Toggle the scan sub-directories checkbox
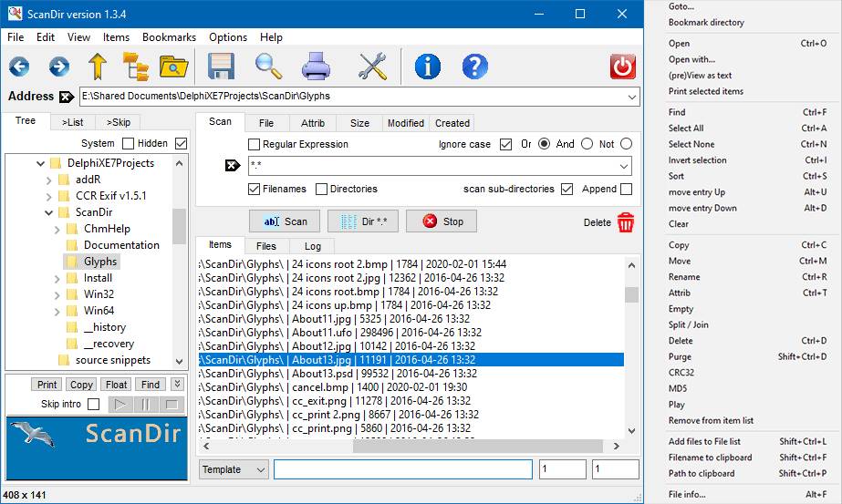Screen dimensions: 842x504 click(x=567, y=189)
